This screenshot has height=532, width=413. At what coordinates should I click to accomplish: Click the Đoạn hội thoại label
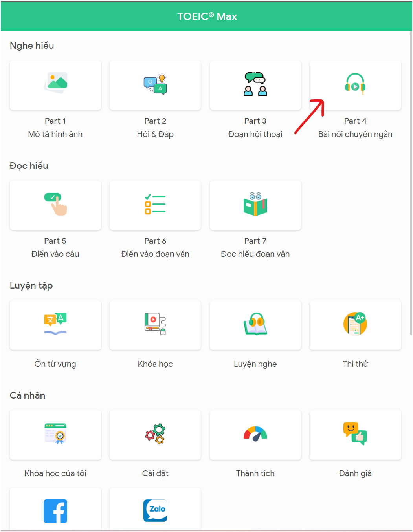point(255,134)
